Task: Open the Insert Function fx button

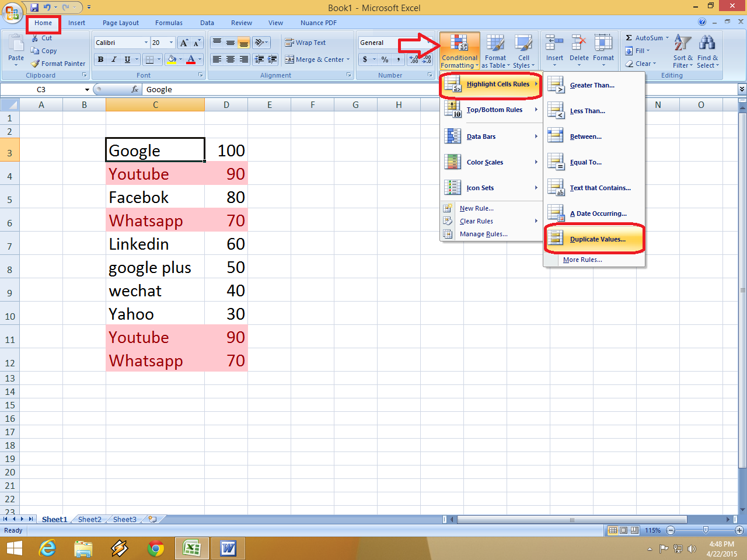Action: 135,89
